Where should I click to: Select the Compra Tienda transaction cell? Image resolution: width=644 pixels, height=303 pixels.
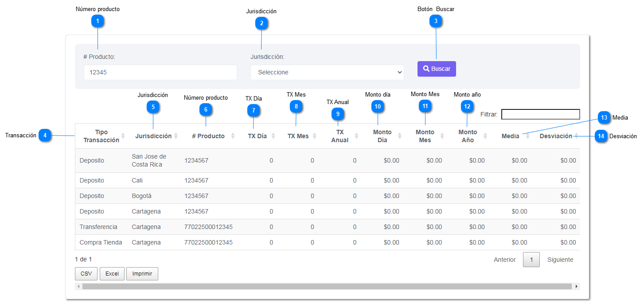point(101,242)
